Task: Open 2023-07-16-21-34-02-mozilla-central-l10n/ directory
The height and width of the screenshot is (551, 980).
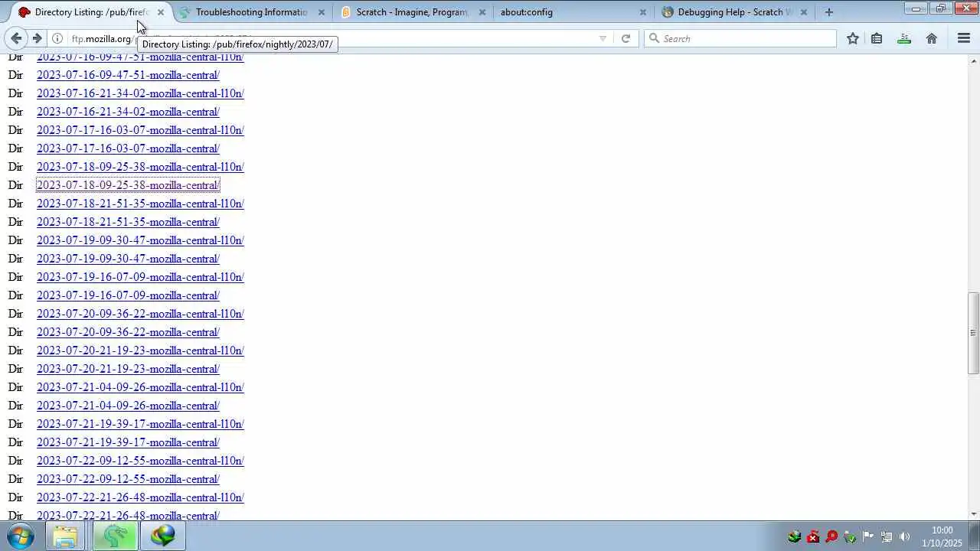Action: (140, 93)
